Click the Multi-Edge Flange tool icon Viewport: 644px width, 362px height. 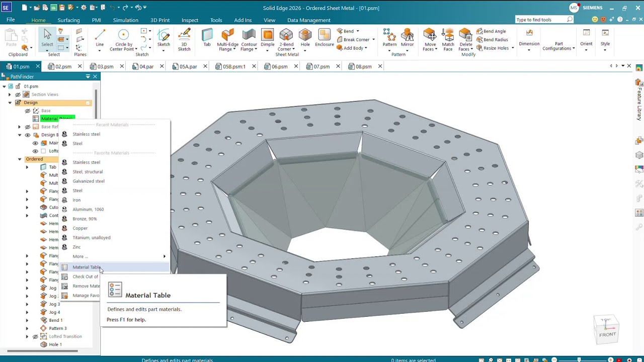coord(227,35)
